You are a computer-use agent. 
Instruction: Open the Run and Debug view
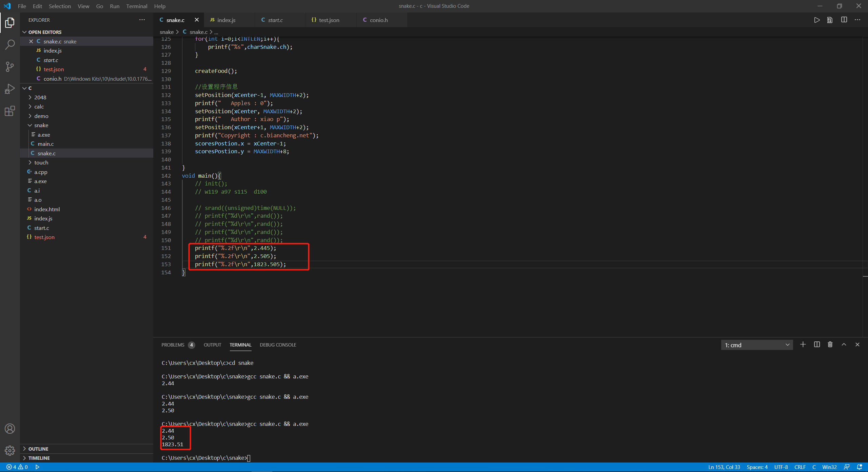point(10,88)
